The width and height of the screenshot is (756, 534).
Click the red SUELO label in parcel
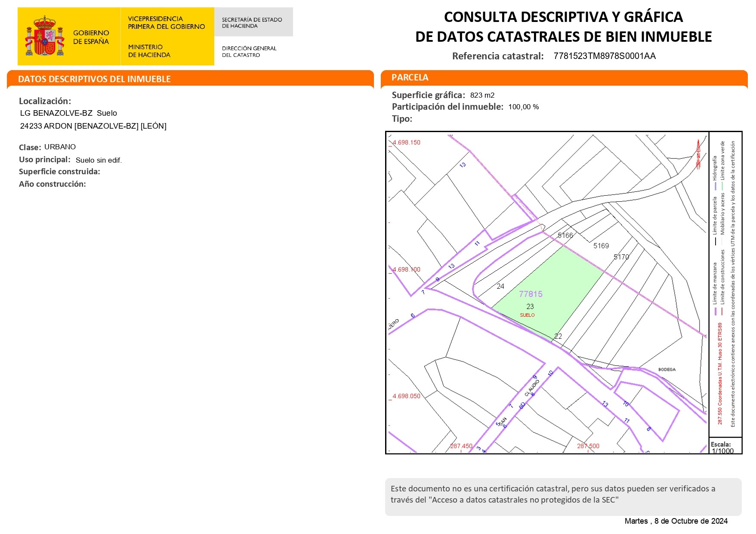click(x=527, y=315)
